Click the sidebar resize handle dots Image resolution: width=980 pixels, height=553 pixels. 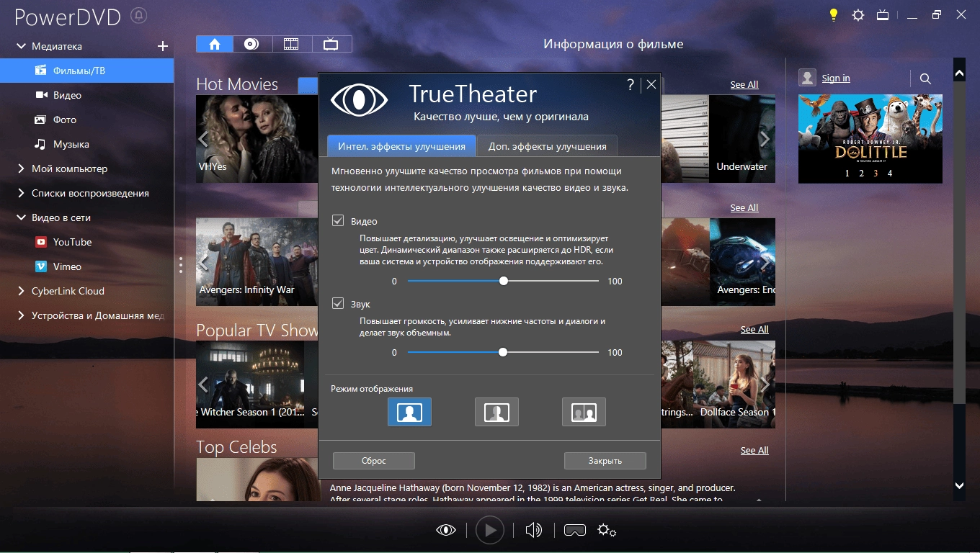pyautogui.click(x=180, y=265)
